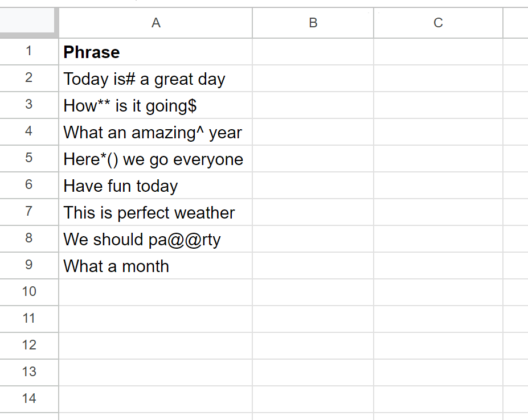
Task: Select the 'What a month' cell
Action: click(x=155, y=265)
